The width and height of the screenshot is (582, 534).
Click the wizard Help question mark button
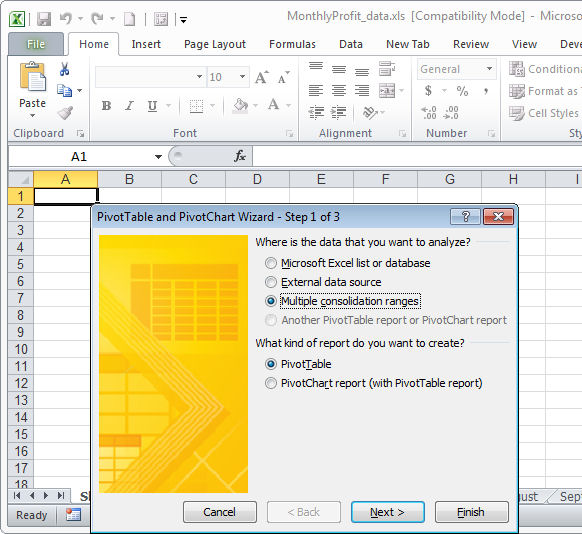(465, 216)
